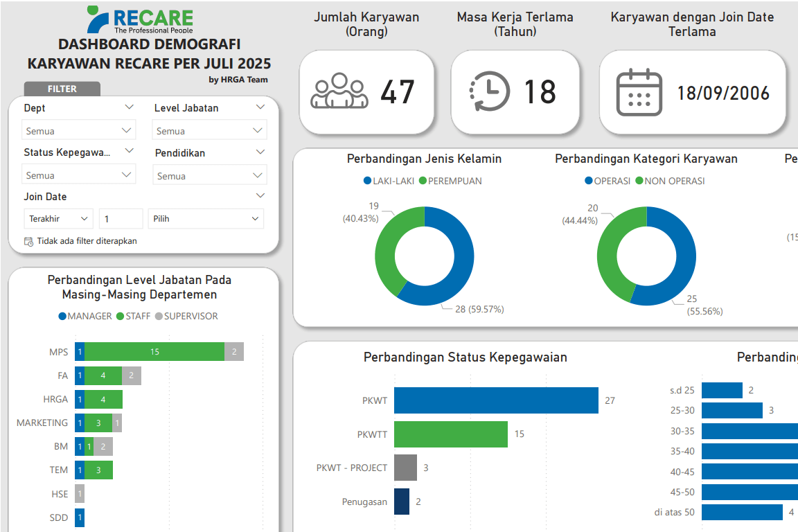Click the calendar icon
Screen dimensions: 798x532
pyautogui.click(x=639, y=92)
